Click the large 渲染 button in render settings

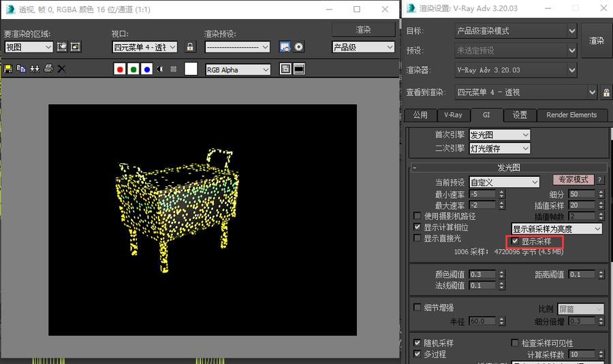click(x=597, y=41)
